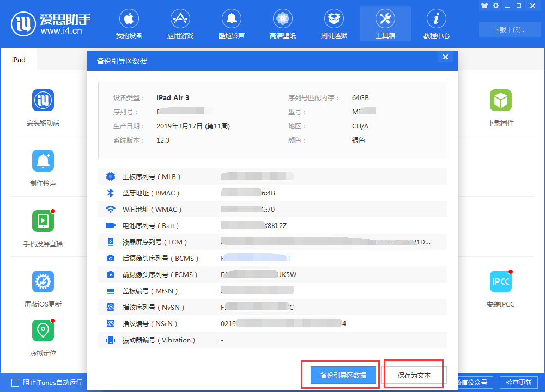545x392 pixels.
Task: Select WiFi地址 (WMAC) row label
Action: point(152,210)
